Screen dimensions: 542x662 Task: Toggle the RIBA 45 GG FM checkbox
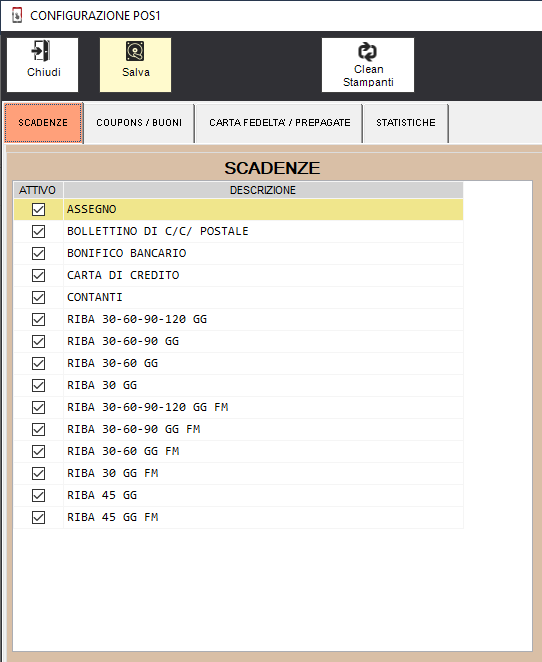[x=38, y=517]
